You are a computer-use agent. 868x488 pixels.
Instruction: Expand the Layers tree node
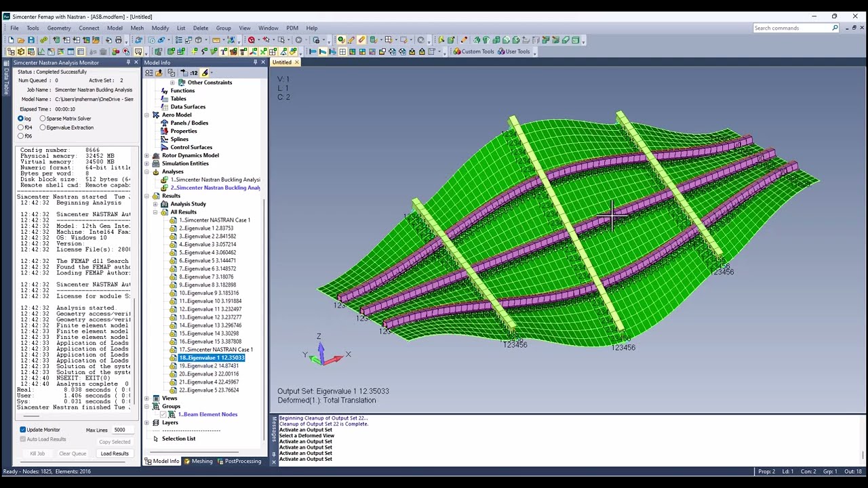click(147, 423)
